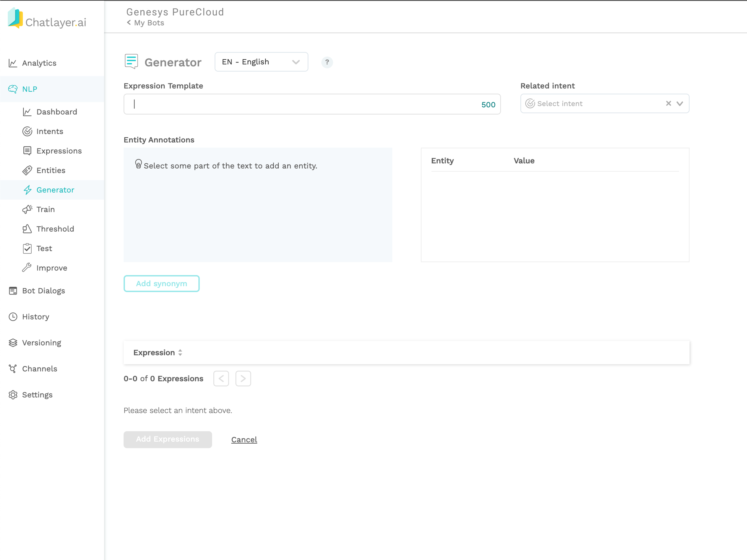
Task: Click the '0-0 of 0 Expressions' count
Action: [163, 379]
